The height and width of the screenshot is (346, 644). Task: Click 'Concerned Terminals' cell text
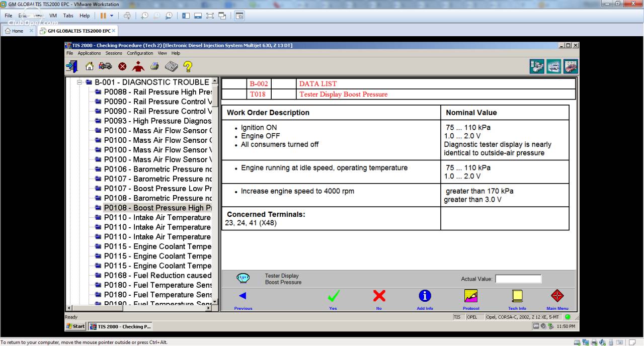point(266,214)
